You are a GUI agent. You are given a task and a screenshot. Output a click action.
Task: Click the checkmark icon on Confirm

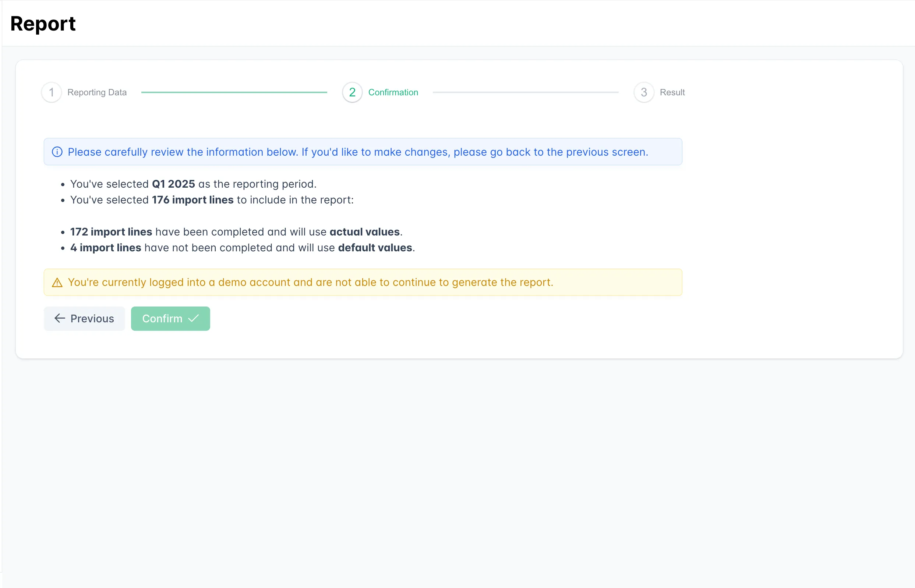tap(194, 318)
